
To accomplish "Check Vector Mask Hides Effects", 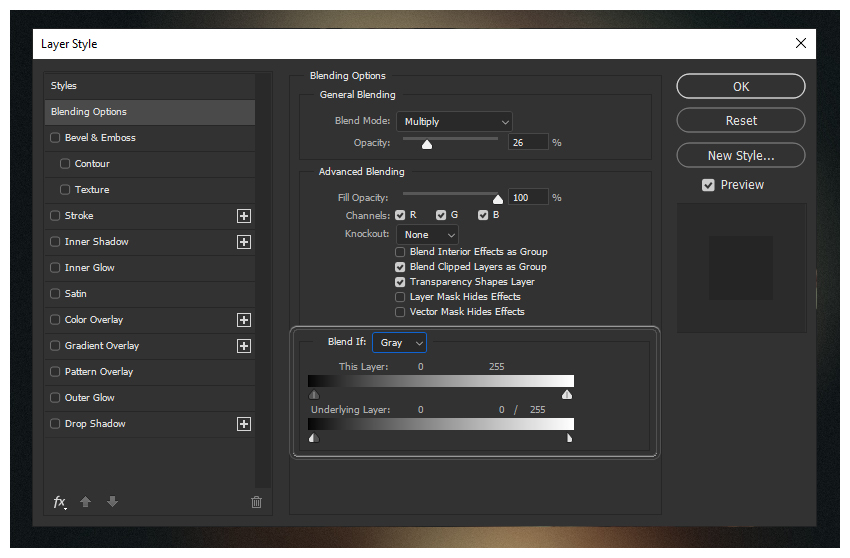I will 400,312.
